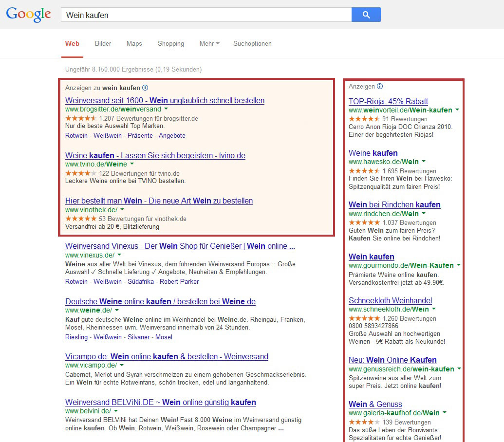Click the star rating for vinothek.de

(x=81, y=219)
